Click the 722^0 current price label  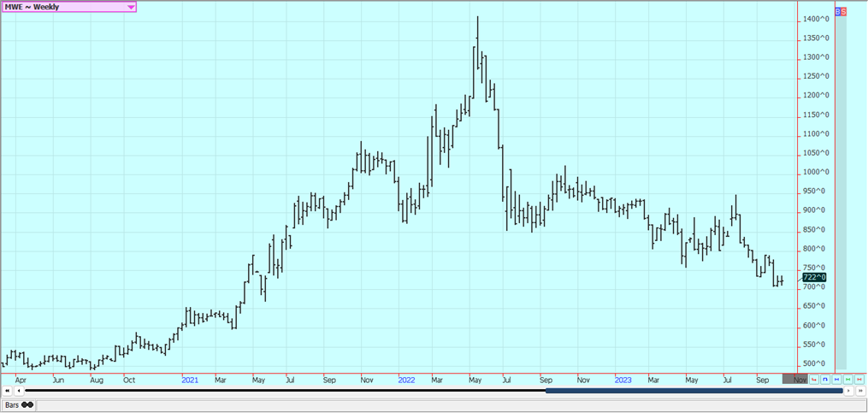click(x=814, y=277)
